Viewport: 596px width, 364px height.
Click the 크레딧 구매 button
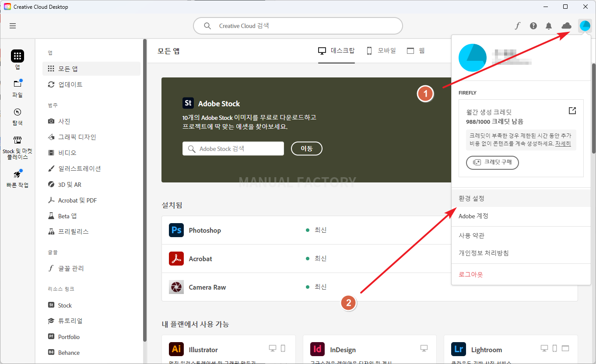[492, 162]
